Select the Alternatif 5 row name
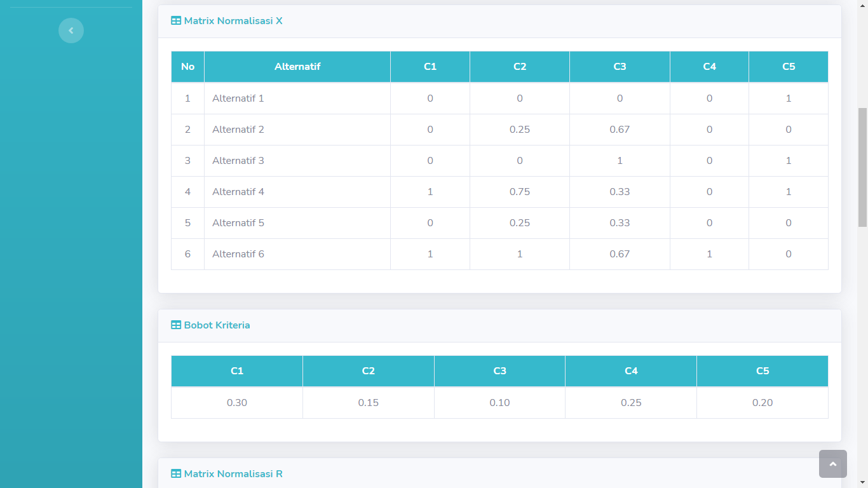The height and width of the screenshot is (488, 868). coord(238,223)
